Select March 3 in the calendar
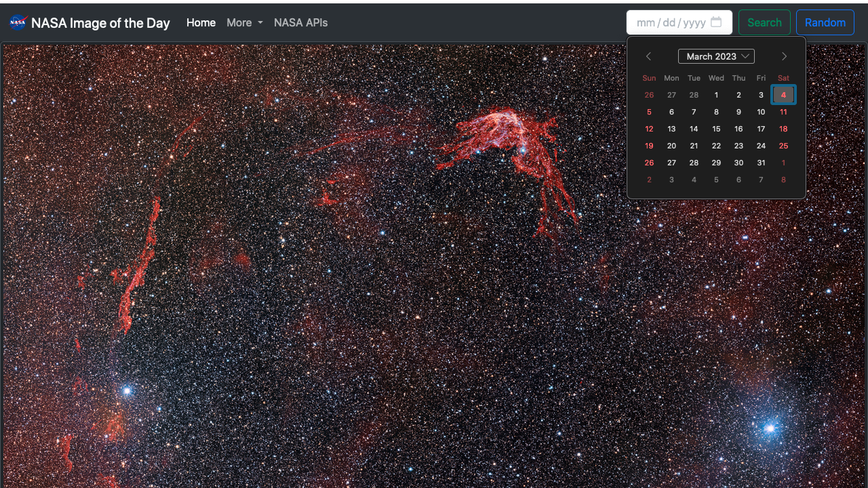868x488 pixels. (761, 95)
